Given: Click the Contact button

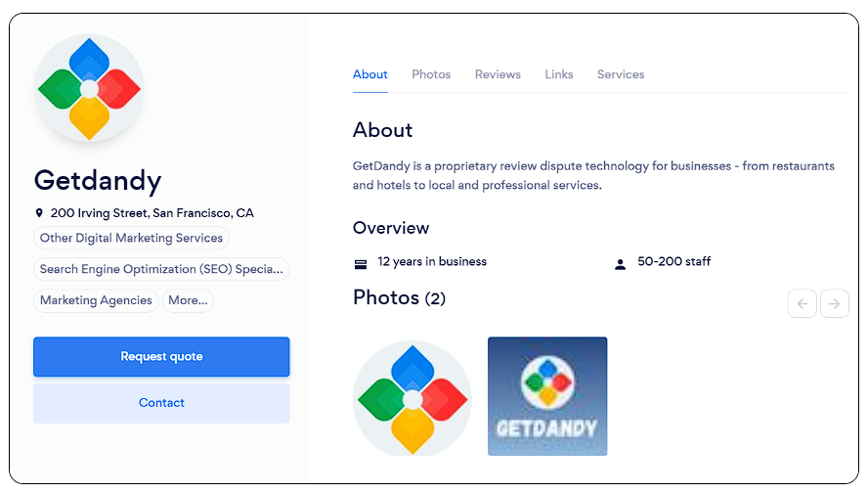Looking at the screenshot, I should (161, 403).
